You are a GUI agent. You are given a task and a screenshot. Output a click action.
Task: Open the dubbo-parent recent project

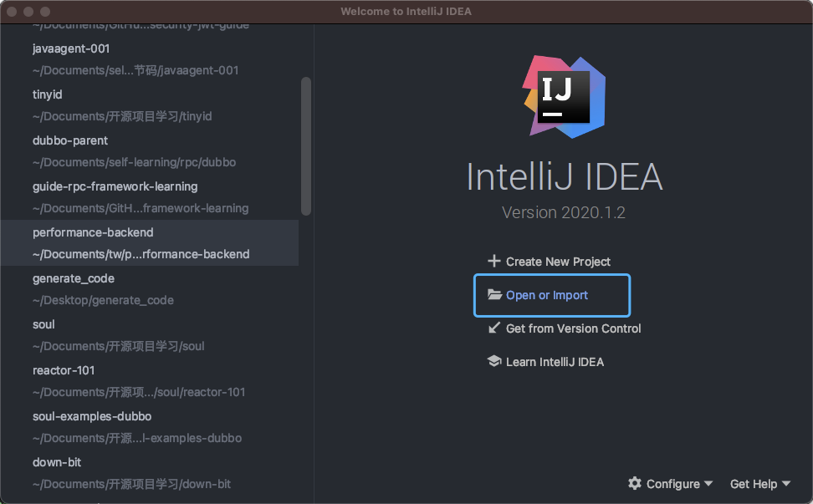pos(150,151)
